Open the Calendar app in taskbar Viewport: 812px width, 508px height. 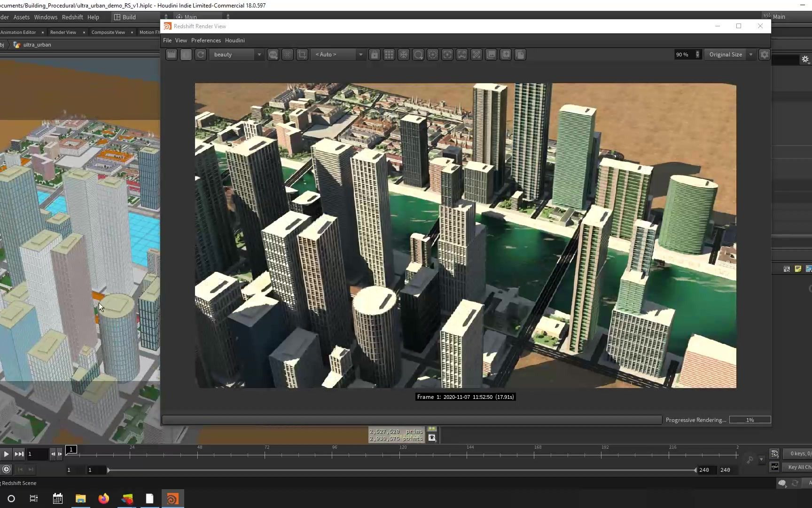point(58,499)
